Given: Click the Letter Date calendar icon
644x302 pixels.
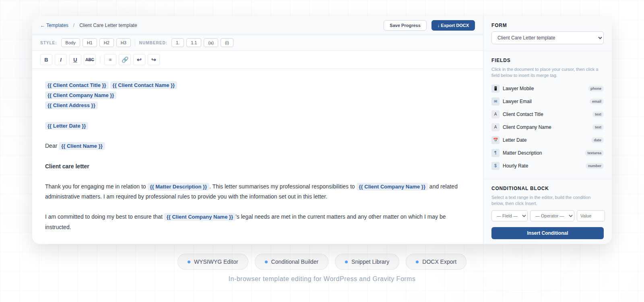Looking at the screenshot, I should click(495, 140).
